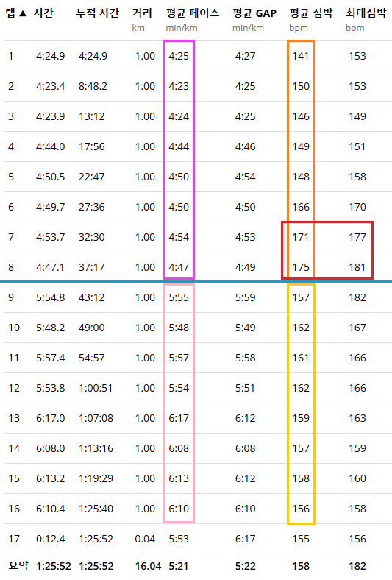Select cumulative time 32:30
The height and width of the screenshot is (580, 392).
(x=92, y=237)
